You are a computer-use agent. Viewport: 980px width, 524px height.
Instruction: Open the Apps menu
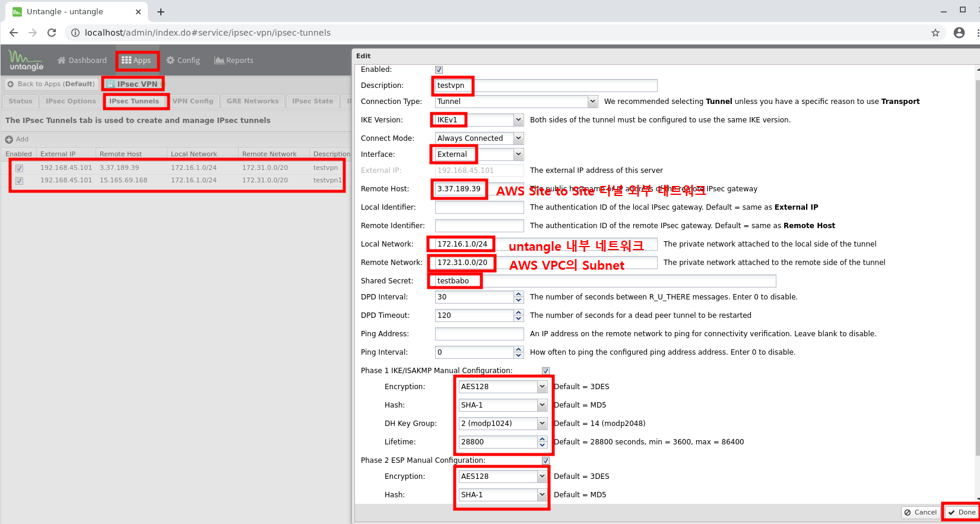pos(137,60)
